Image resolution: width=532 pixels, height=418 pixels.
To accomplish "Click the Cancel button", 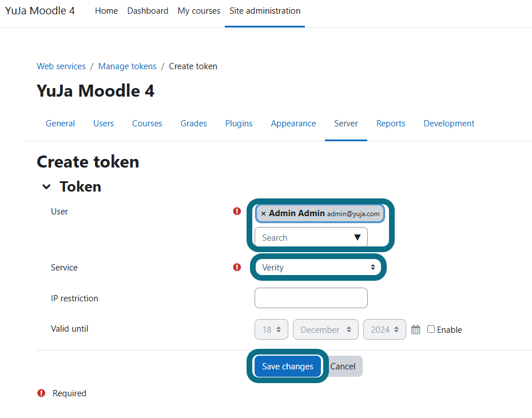I will (343, 367).
